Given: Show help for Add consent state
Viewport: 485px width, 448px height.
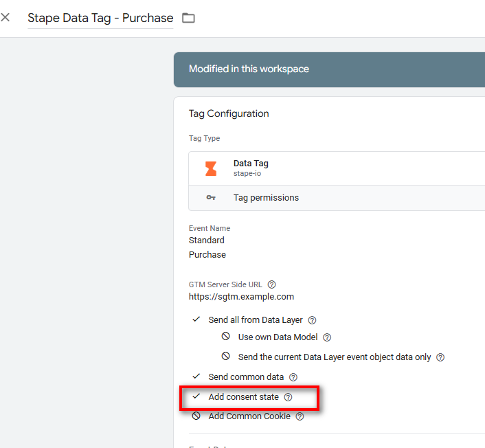Looking at the screenshot, I should tap(288, 397).
